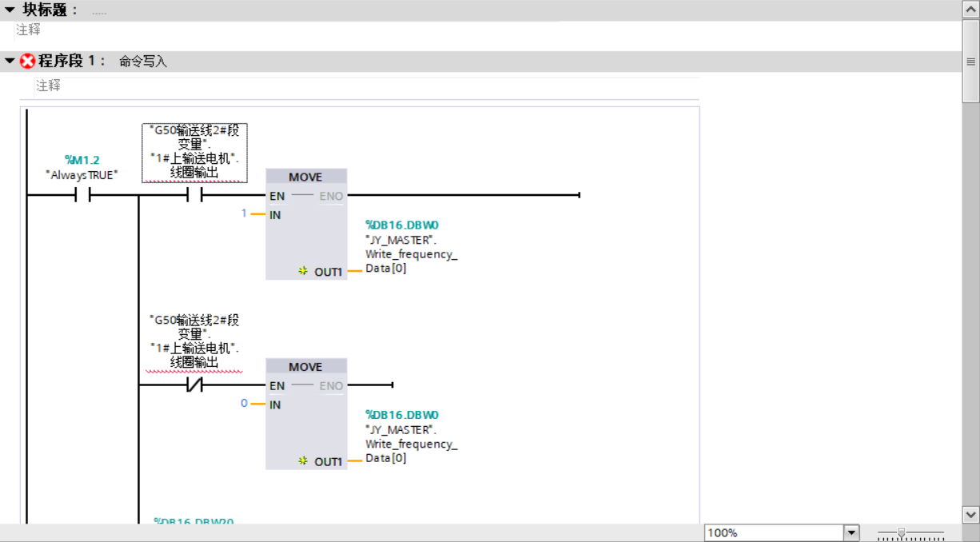This screenshot has height=542, width=980.
Task: Click the red error icon on 程序段 1
Action: (x=28, y=62)
